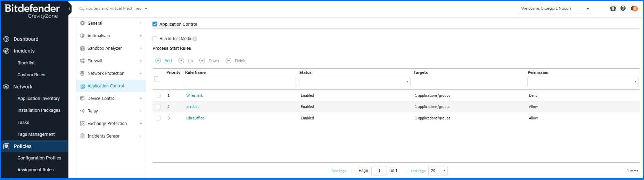Expand the Device Control section plus
The image size is (644, 180).
[141, 98]
